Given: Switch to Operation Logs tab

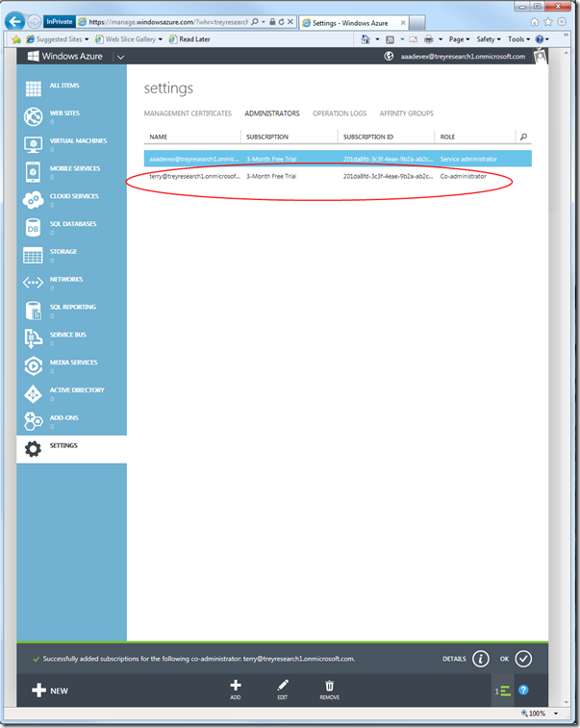Looking at the screenshot, I should point(340,113).
